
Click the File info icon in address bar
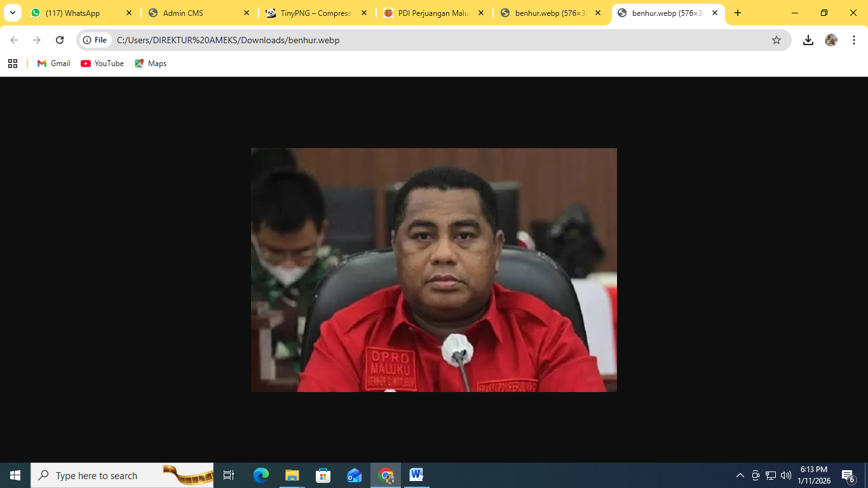86,39
